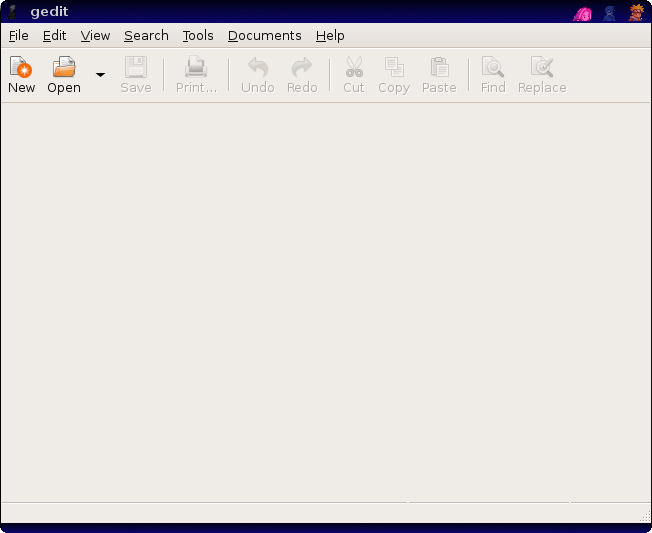This screenshot has height=533, width=652.
Task: Open the Help menu
Action: coord(330,36)
